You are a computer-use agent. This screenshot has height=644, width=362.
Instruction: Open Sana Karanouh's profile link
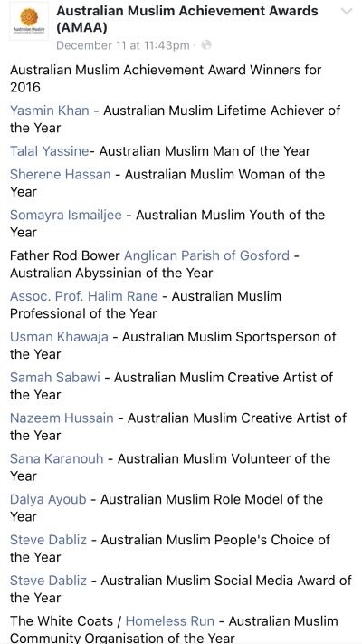point(57,458)
